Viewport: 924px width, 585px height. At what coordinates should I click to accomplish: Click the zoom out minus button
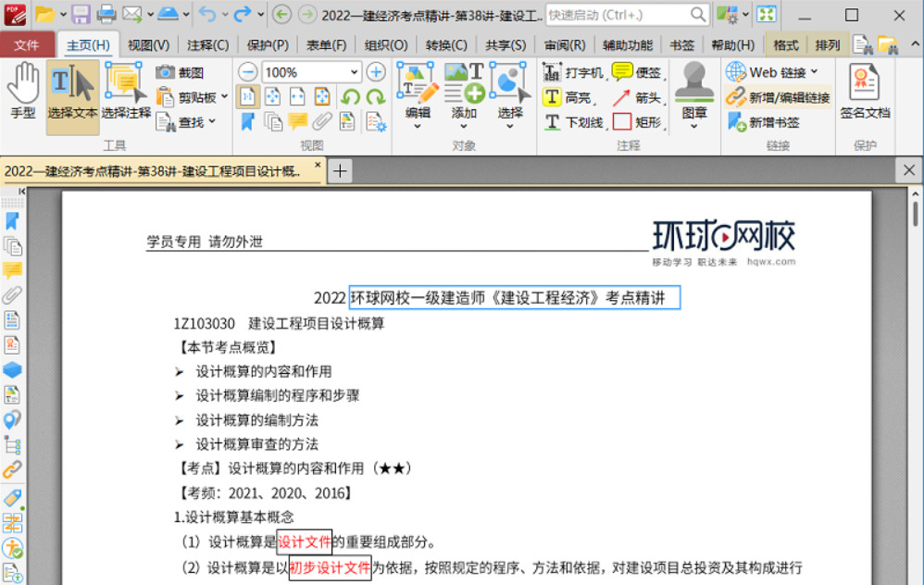pyautogui.click(x=247, y=72)
